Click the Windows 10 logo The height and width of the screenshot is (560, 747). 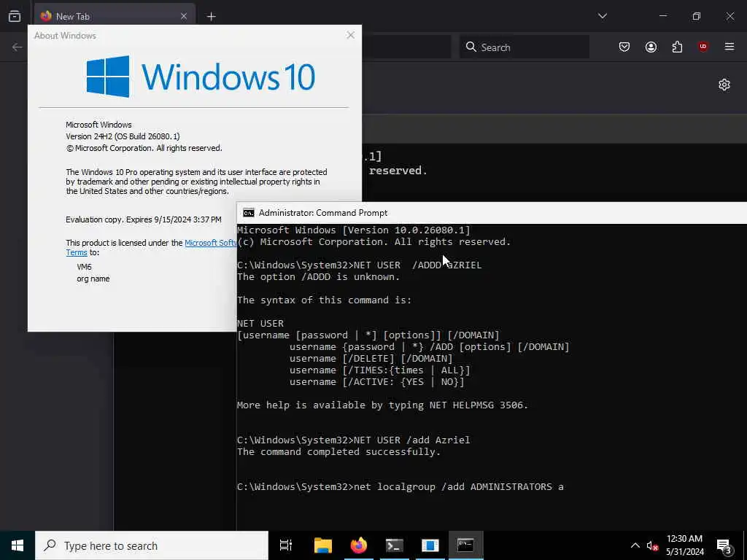click(201, 77)
